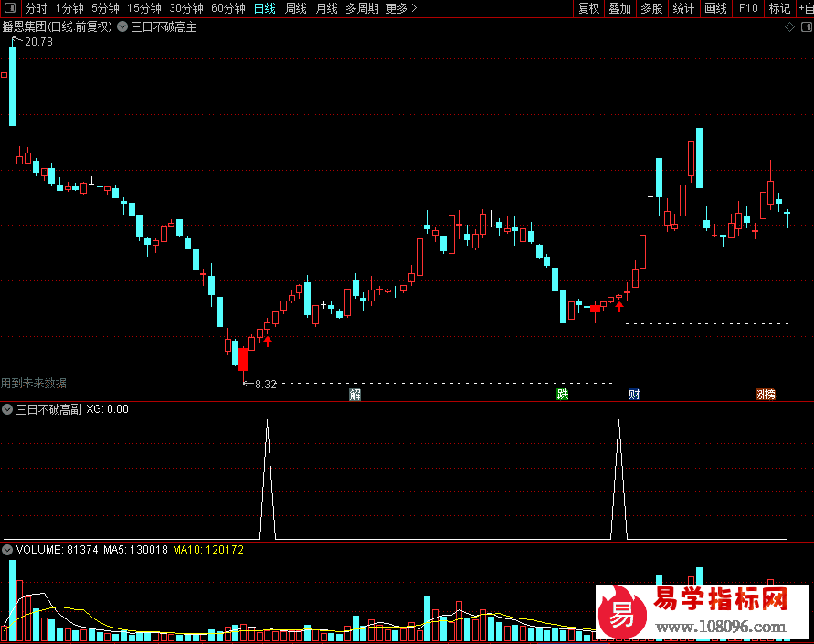Click the 画线 drawing tools button
Image resolution: width=814 pixels, height=644 pixels.
pyautogui.click(x=716, y=9)
